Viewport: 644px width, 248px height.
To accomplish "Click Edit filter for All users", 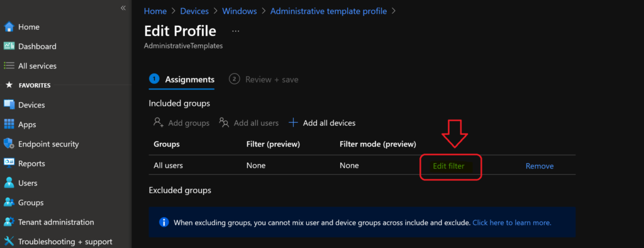I will pyautogui.click(x=448, y=166).
